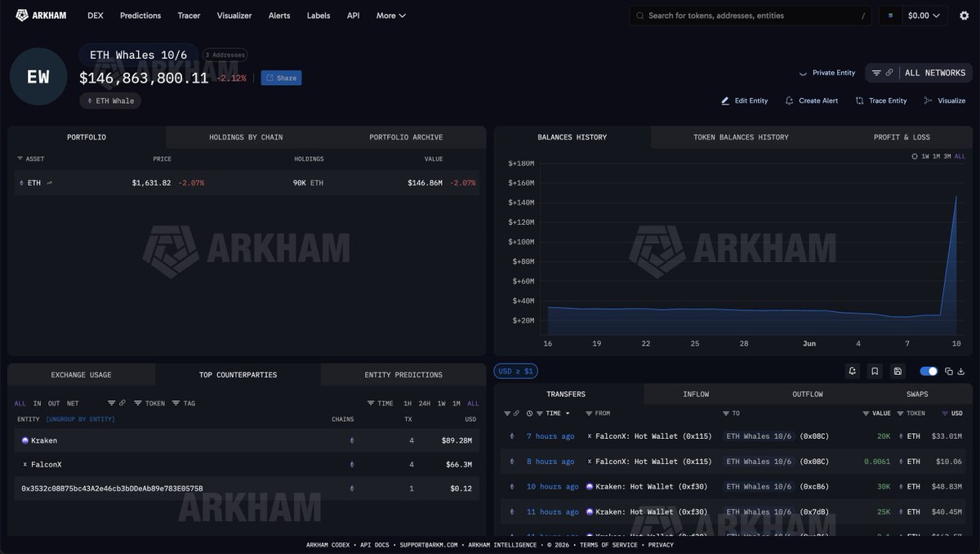Open the Profit & Loss tab
This screenshot has height=554, width=980.
click(902, 137)
